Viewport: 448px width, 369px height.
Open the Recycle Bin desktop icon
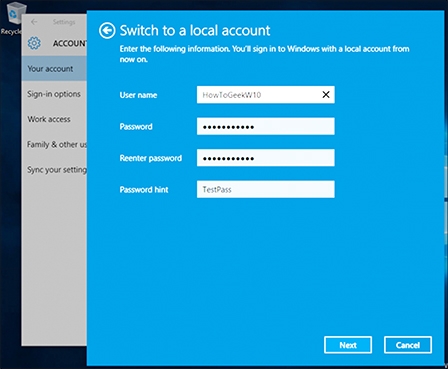tap(13, 18)
